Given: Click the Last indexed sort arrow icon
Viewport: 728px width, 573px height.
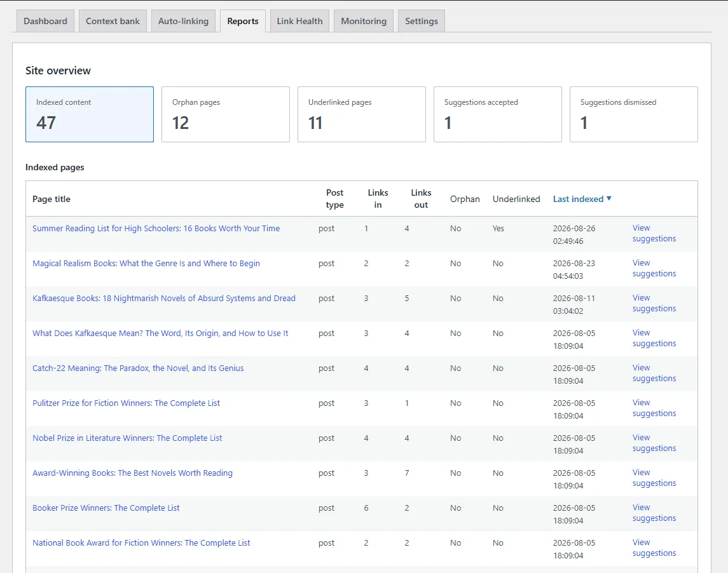Looking at the screenshot, I should pos(609,199).
